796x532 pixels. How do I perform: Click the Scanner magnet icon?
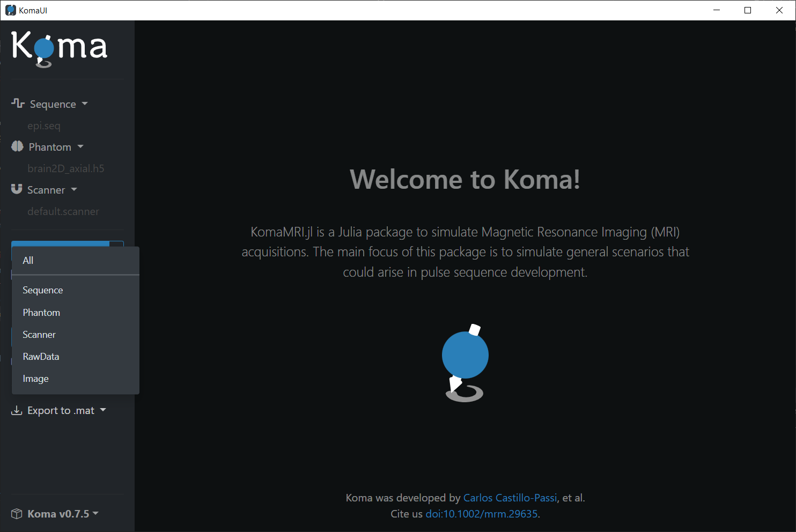tap(17, 189)
